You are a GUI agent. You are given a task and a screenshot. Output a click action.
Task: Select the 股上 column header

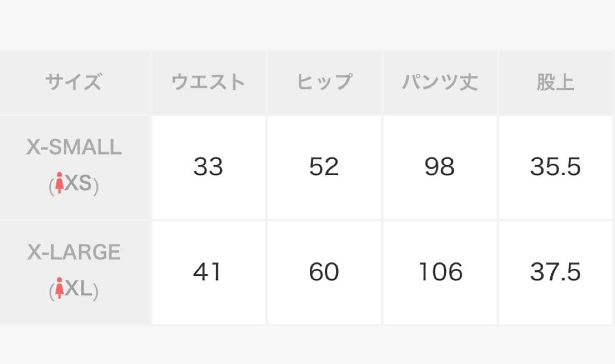coord(555,83)
